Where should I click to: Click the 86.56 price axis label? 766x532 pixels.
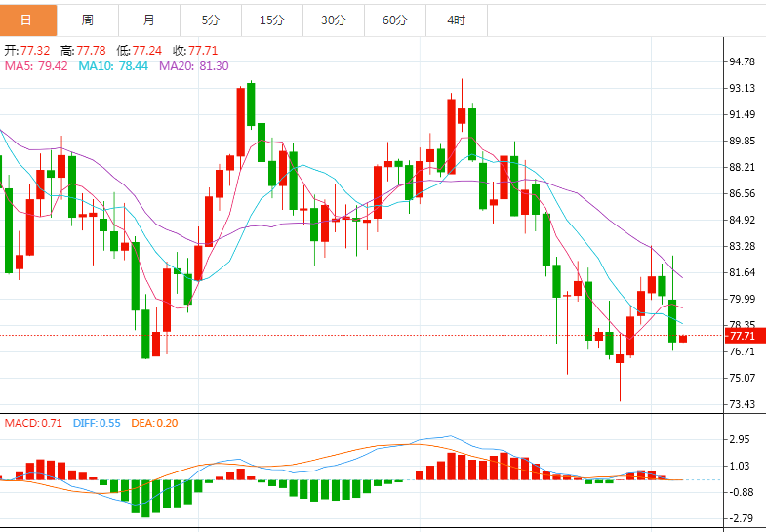(742, 193)
